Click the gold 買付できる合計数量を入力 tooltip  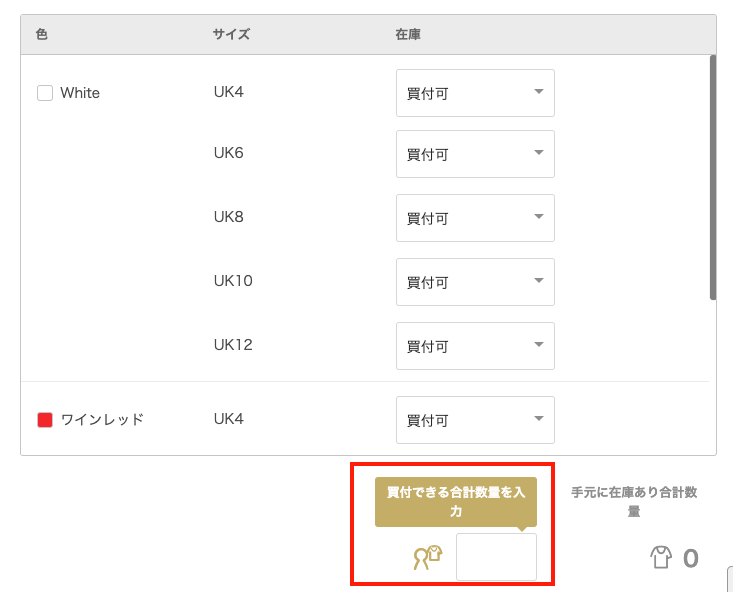(456, 502)
